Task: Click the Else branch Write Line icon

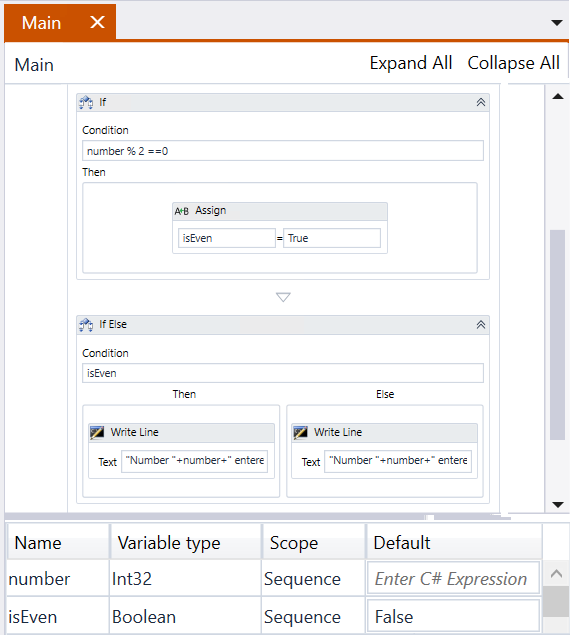Action: tap(300, 433)
